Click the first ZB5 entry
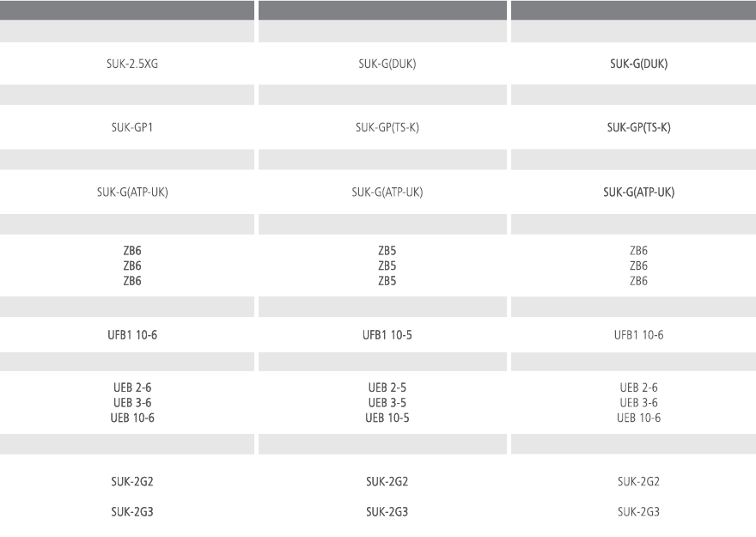756x537 pixels. [x=387, y=251]
